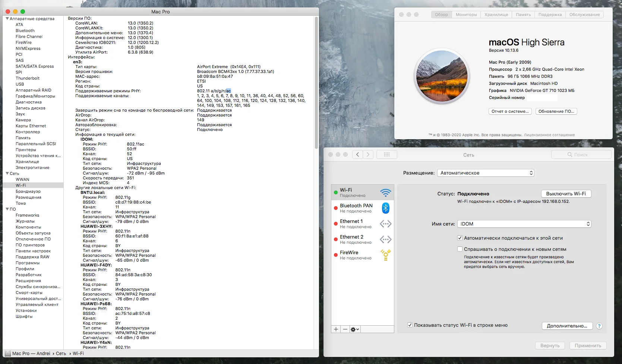Open the gear action menu in Network

pos(355,329)
